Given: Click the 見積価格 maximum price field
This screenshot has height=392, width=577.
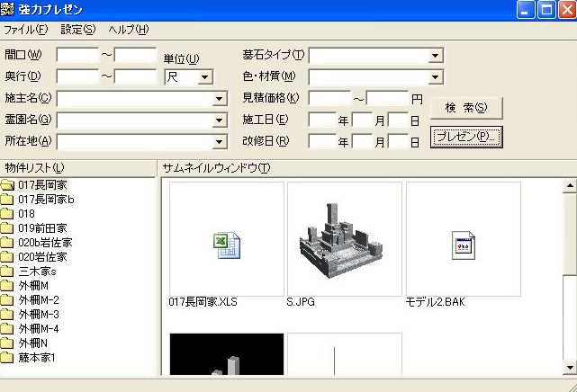Looking at the screenshot, I should tap(387, 99).
